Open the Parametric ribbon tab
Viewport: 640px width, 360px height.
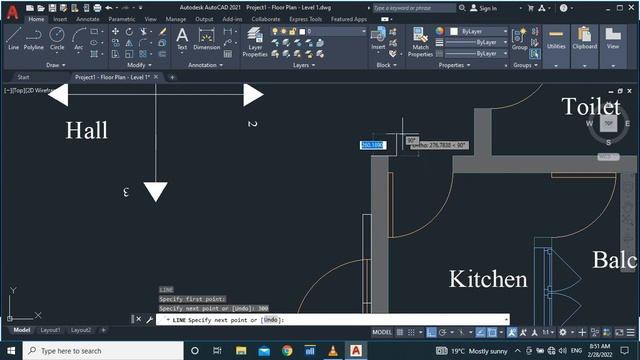pyautogui.click(x=122, y=19)
